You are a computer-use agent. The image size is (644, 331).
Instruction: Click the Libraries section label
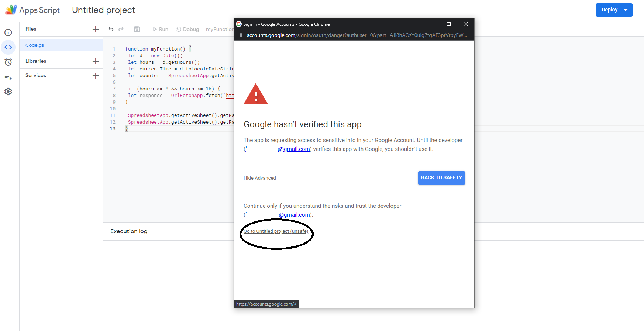(x=36, y=61)
